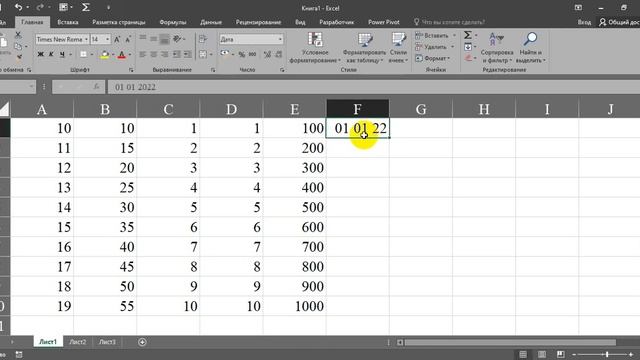Open the Данные ribbon tab
This screenshot has width=640, height=360.
tap(211, 22)
